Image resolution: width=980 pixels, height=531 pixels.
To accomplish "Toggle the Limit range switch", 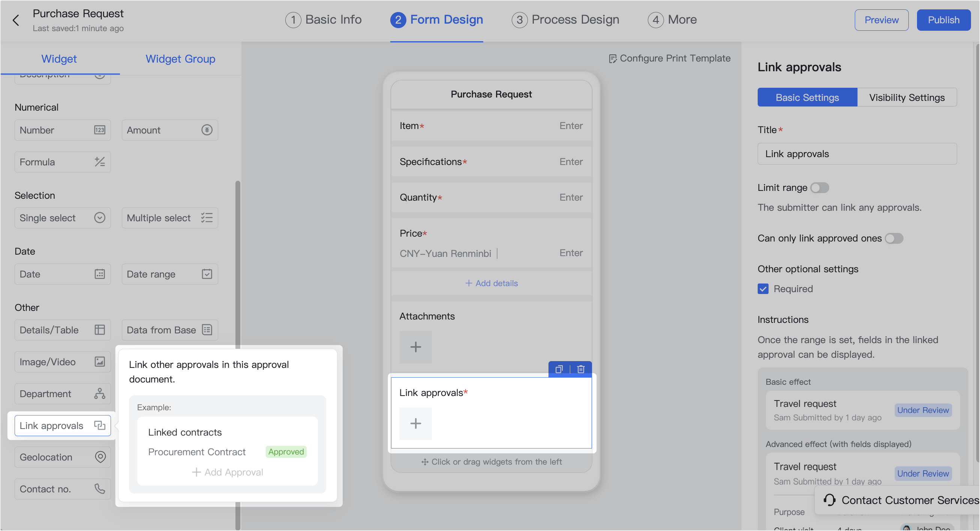I will pyautogui.click(x=820, y=188).
